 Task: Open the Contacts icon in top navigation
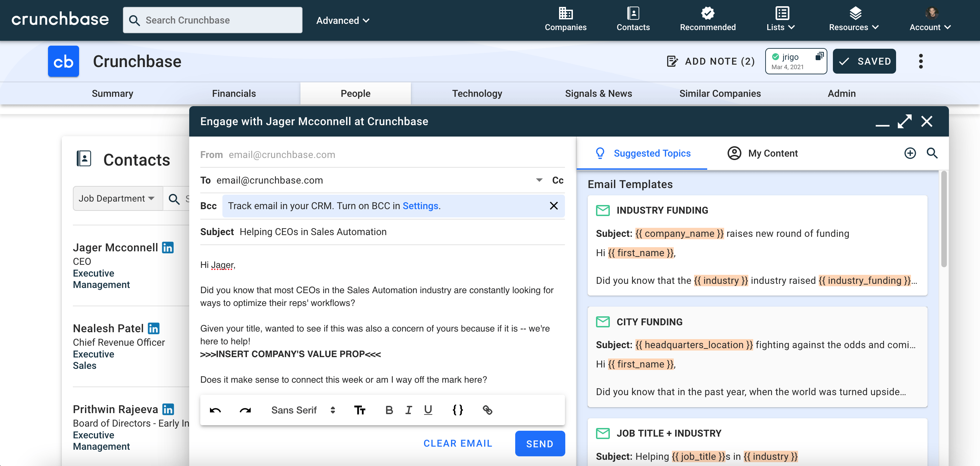(x=633, y=15)
